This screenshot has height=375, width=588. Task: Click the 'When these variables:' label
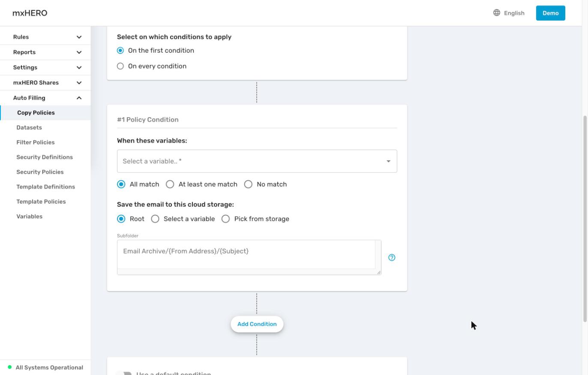(152, 140)
